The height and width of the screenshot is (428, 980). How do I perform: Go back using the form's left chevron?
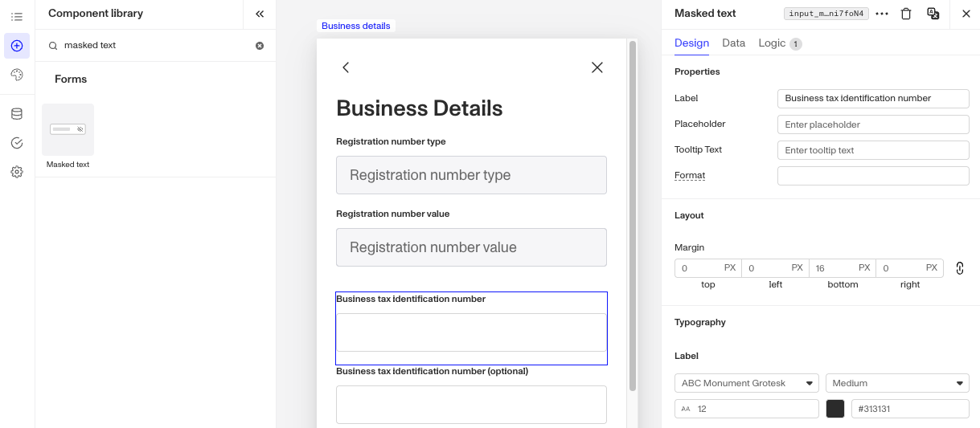(346, 67)
